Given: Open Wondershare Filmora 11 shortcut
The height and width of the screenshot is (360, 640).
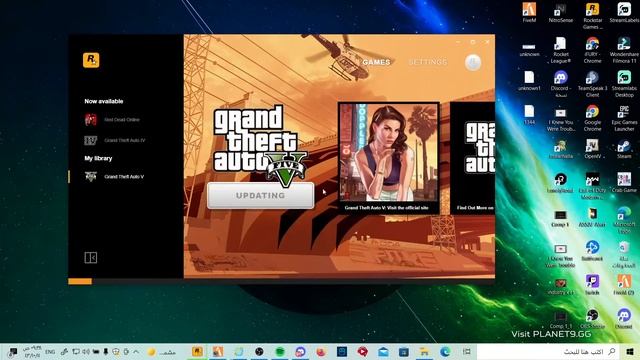Looking at the screenshot, I should pos(624,50).
